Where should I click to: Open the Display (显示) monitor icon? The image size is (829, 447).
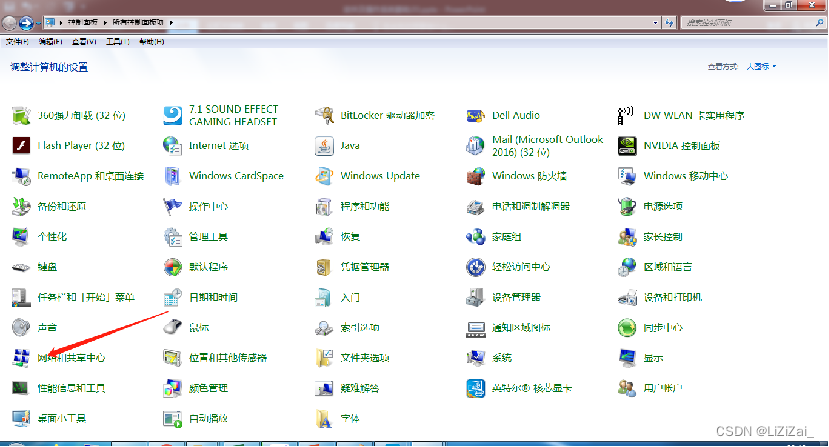pyautogui.click(x=627, y=358)
